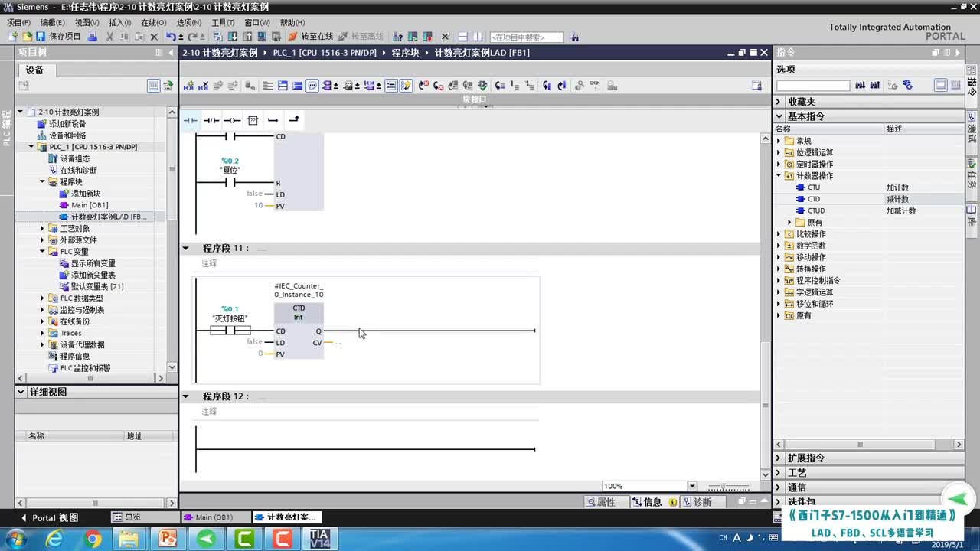The image size is (980, 551).
Task: Select 设备组态 in the project tree
Action: click(x=73, y=158)
